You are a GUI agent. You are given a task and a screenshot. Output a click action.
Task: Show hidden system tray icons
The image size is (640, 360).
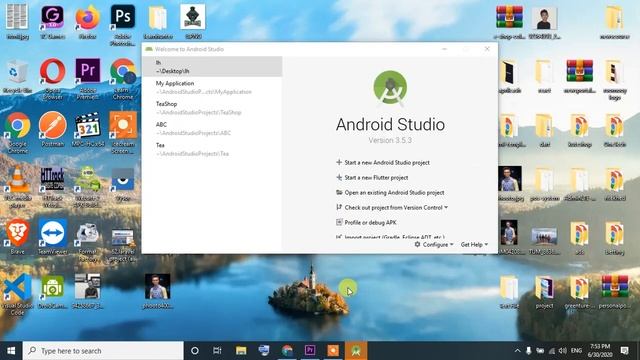tap(518, 351)
